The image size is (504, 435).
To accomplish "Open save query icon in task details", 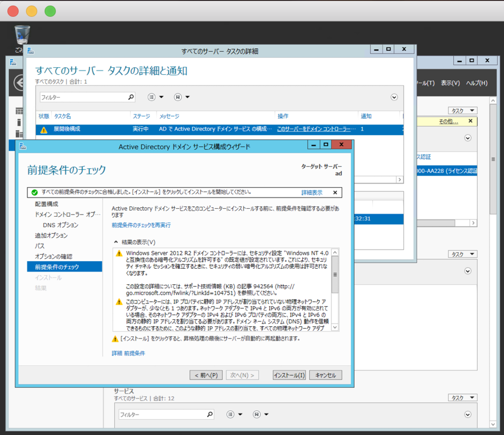I will [x=177, y=97].
